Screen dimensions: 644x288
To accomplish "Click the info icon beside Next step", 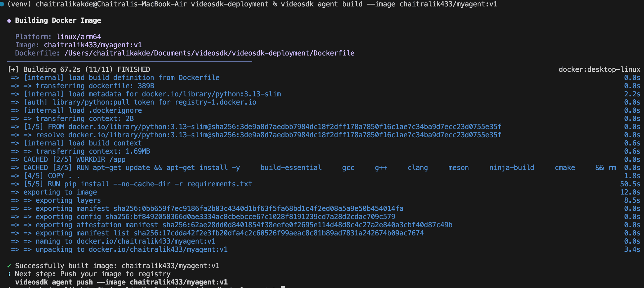I will tap(9, 274).
